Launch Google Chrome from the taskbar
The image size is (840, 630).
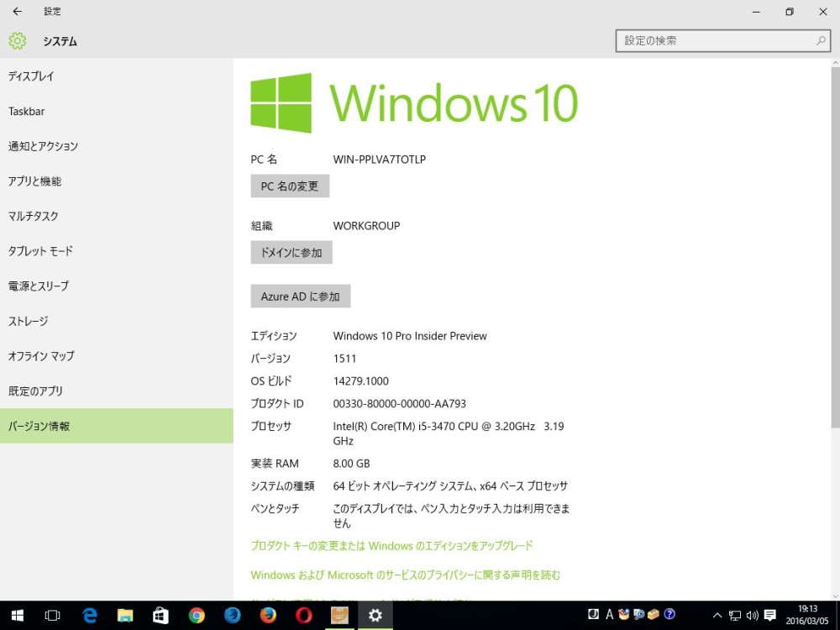point(197,616)
